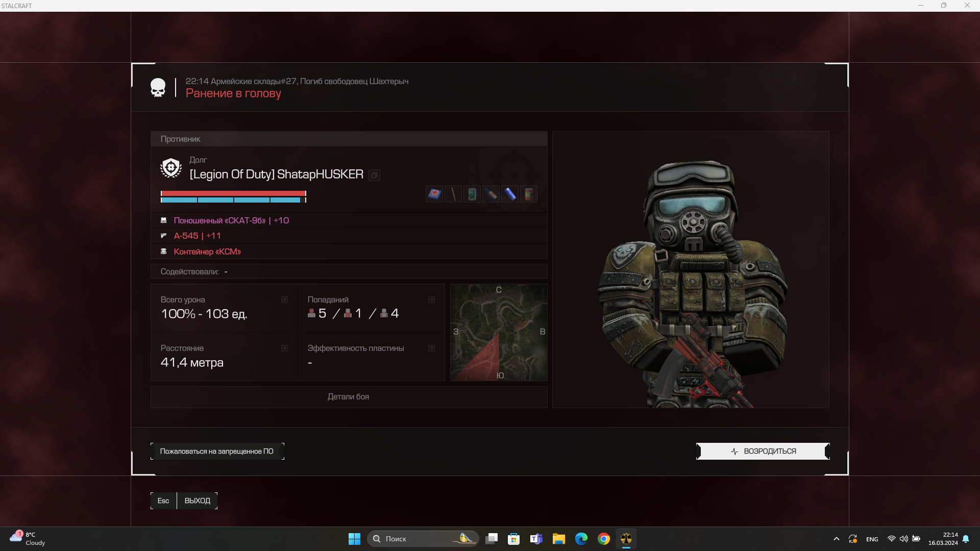Open volume control in system tray
The height and width of the screenshot is (551, 980).
click(x=904, y=539)
